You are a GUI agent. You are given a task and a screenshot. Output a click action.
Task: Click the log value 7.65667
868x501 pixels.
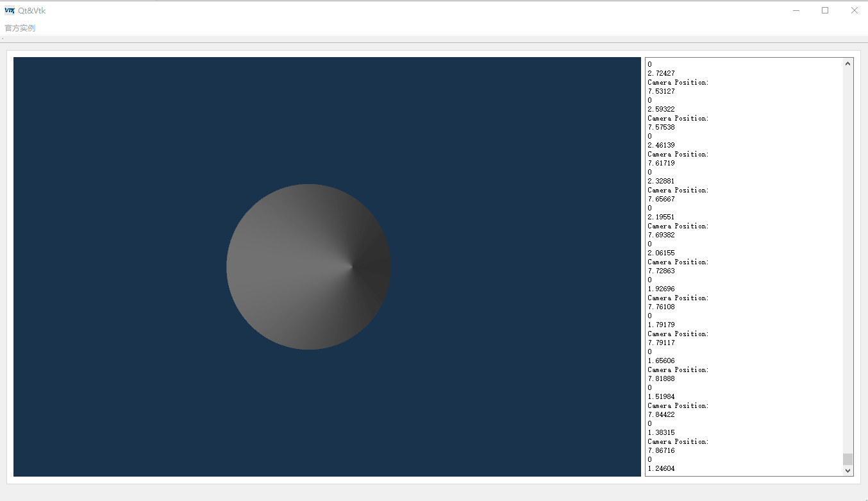point(661,200)
